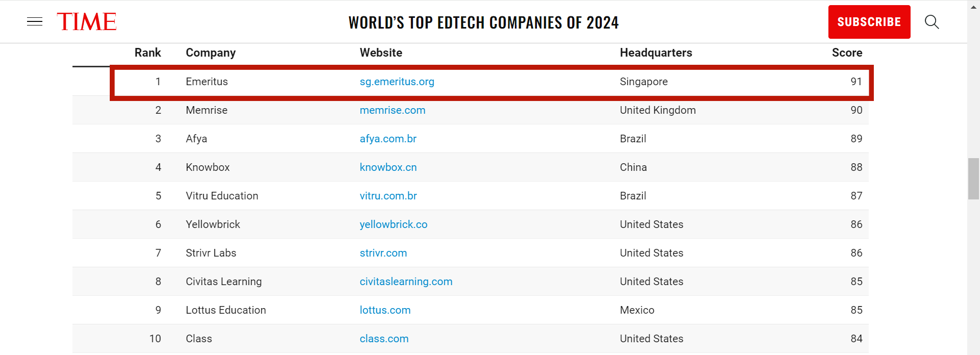This screenshot has width=980, height=355.
Task: Open the vitru.com.br link
Action: (388, 196)
